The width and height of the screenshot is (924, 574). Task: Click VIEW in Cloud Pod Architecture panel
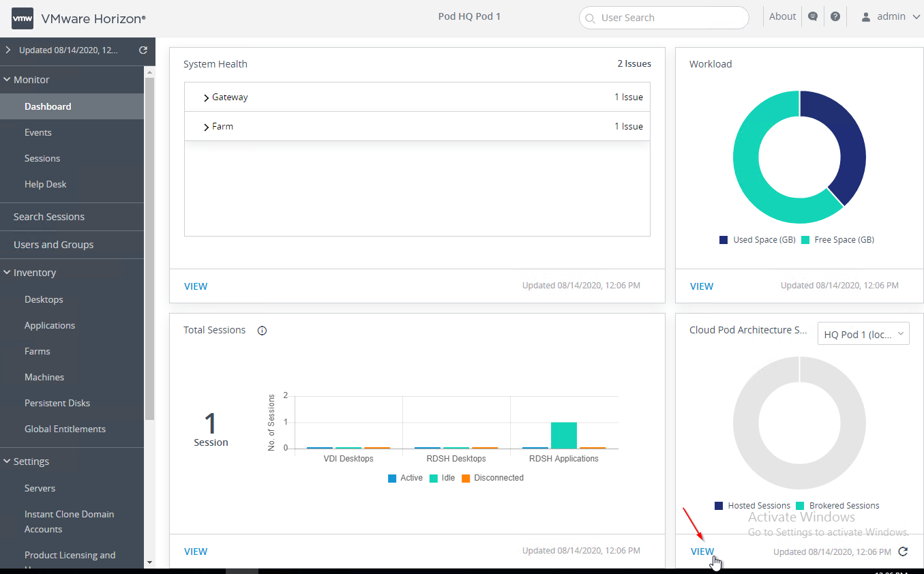click(702, 552)
